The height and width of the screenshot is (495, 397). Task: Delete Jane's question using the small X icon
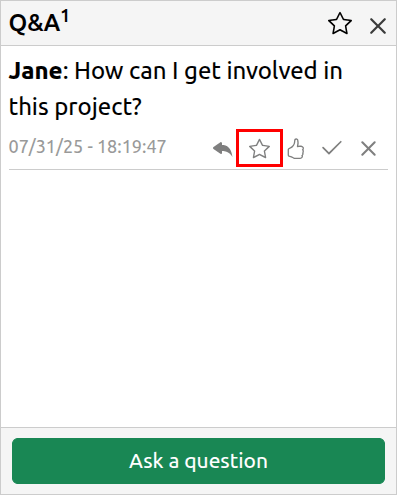[368, 149]
